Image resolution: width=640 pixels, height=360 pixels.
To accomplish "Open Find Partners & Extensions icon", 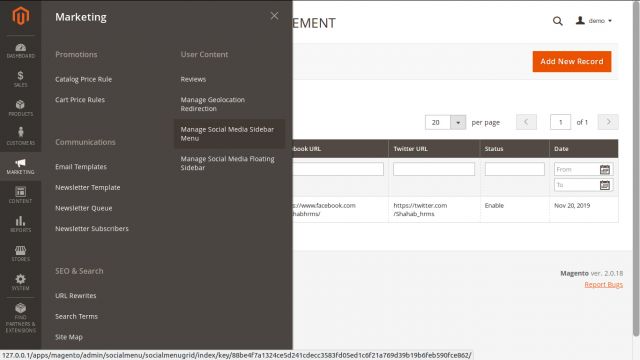I will (x=20, y=318).
